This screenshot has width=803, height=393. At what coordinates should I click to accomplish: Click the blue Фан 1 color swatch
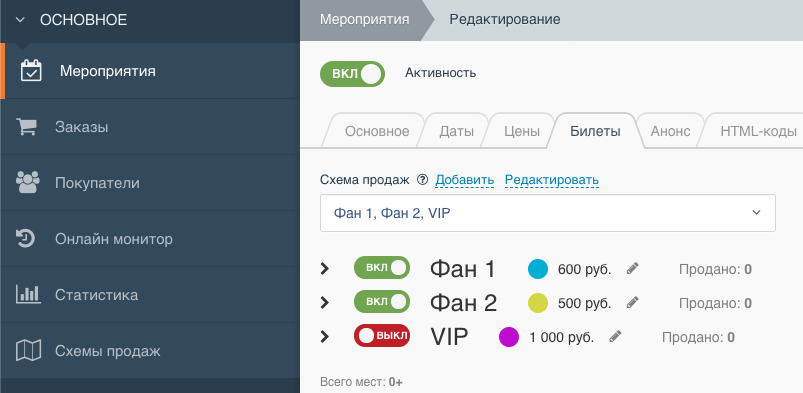click(x=538, y=268)
